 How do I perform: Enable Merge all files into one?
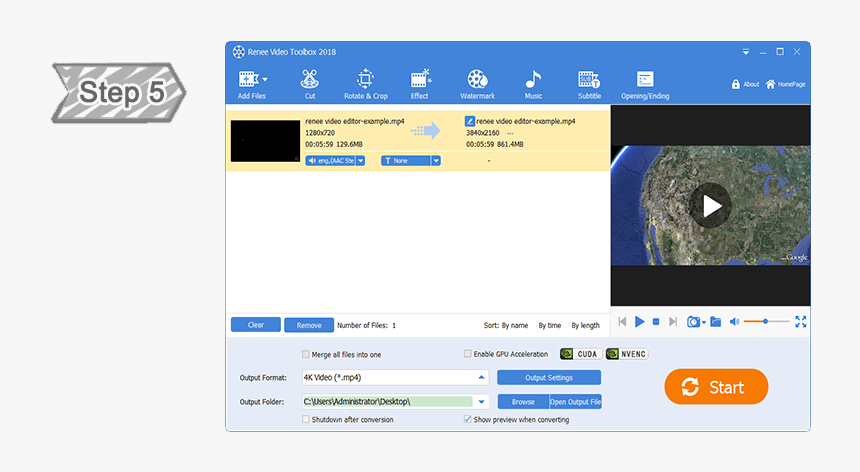305,354
